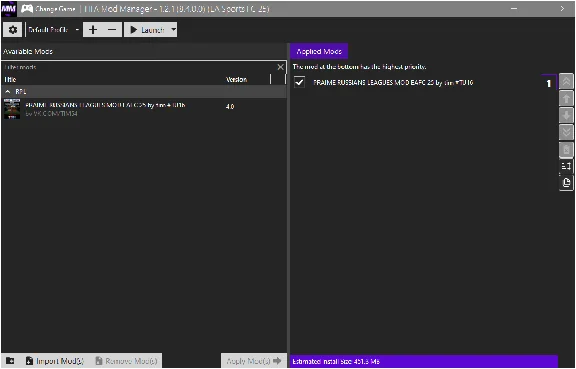Image resolution: width=576 pixels, height=369 pixels.
Task: Click the thumbnail of the FRAIME RUSSIANS LEAGUES mod
Action: (12, 109)
